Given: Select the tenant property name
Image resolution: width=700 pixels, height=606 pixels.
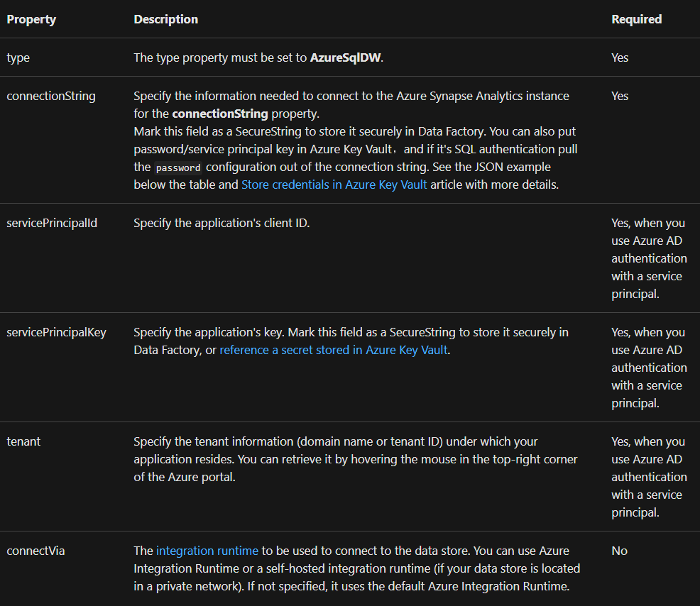Looking at the screenshot, I should pyautogui.click(x=23, y=442).
